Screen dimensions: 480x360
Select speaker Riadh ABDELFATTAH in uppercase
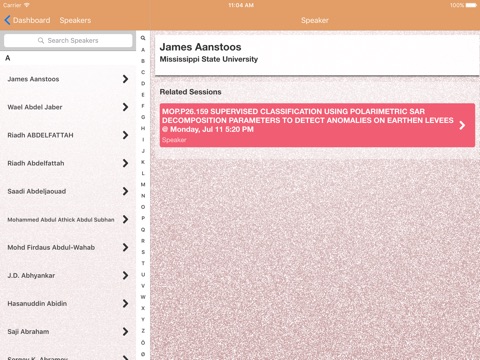[x=68, y=135]
